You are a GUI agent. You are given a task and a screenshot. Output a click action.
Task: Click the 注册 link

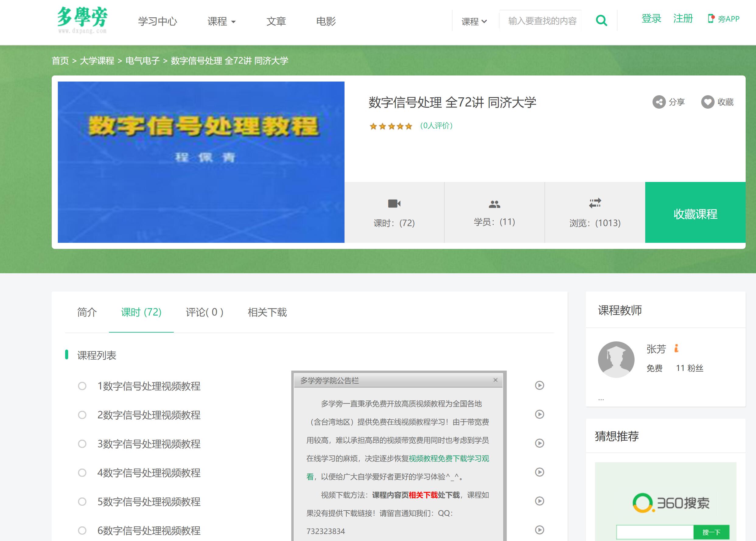(x=683, y=19)
